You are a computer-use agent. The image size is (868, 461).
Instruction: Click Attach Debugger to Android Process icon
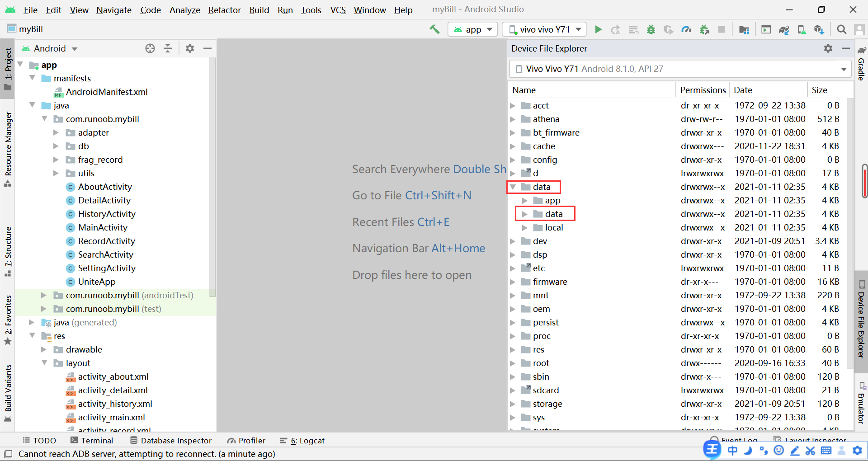coord(704,29)
